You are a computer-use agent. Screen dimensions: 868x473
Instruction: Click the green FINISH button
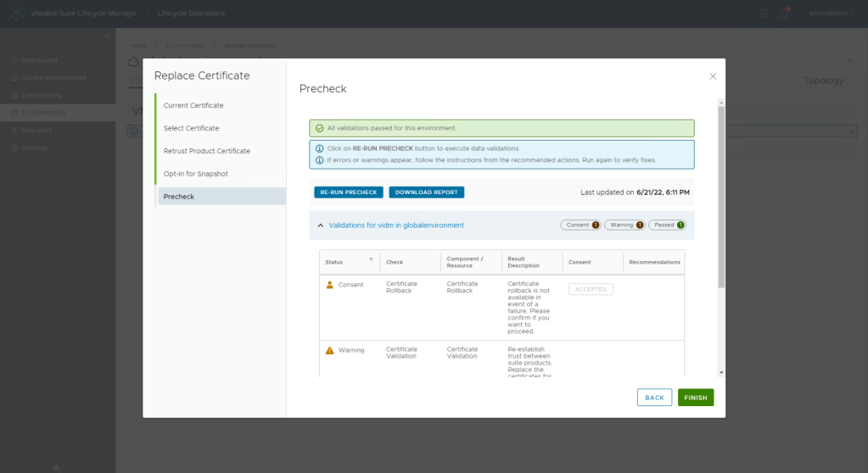coord(695,398)
